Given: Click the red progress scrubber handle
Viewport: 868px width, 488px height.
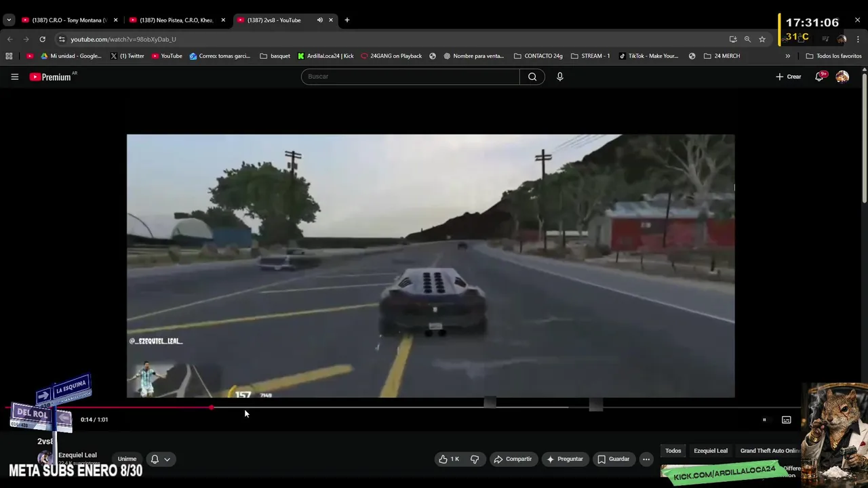Looking at the screenshot, I should coord(212,407).
